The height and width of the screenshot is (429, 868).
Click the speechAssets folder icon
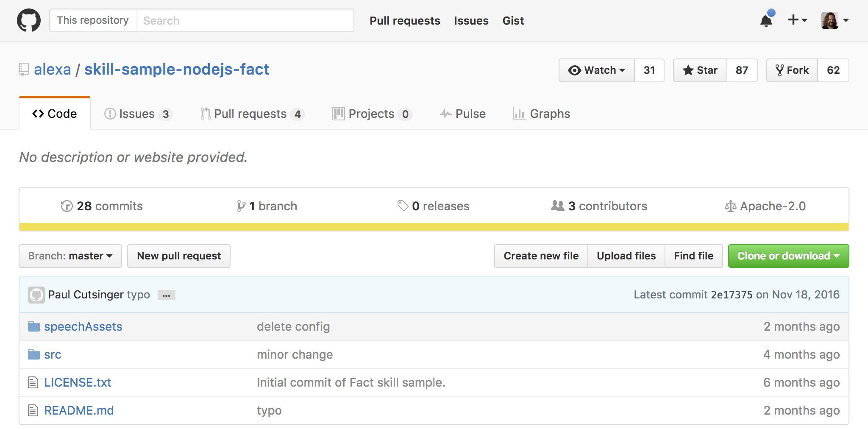pyautogui.click(x=34, y=326)
